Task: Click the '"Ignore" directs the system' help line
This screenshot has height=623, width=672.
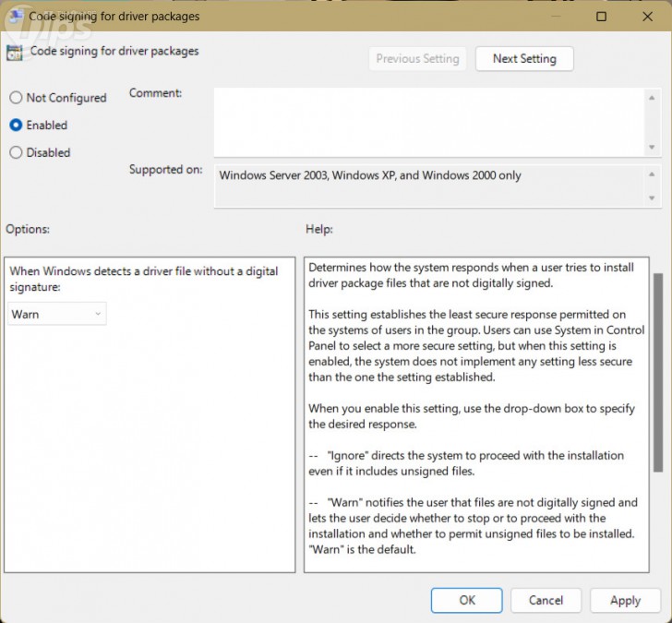Action: (466, 463)
